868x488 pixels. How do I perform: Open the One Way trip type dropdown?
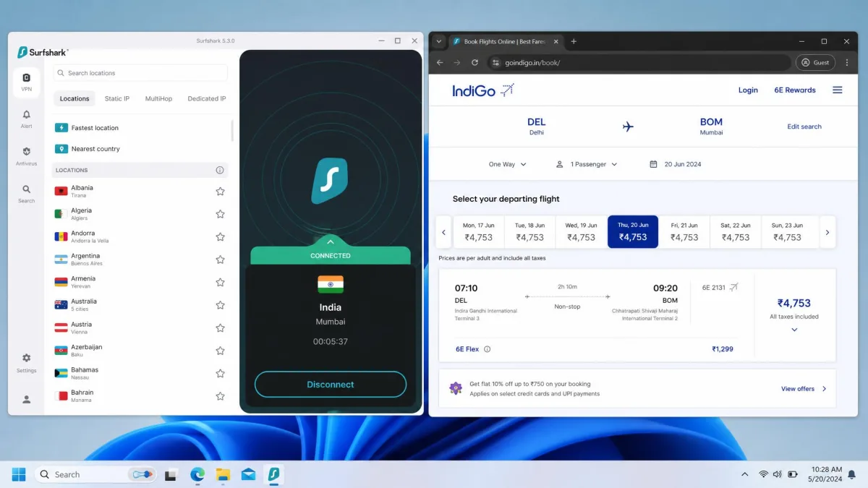[508, 164]
